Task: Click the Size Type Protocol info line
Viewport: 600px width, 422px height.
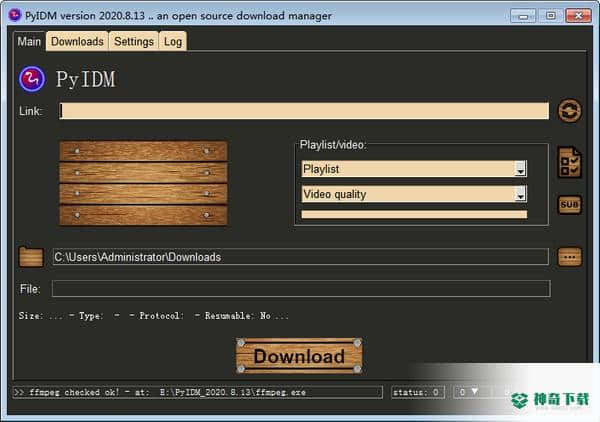Action: (153, 316)
